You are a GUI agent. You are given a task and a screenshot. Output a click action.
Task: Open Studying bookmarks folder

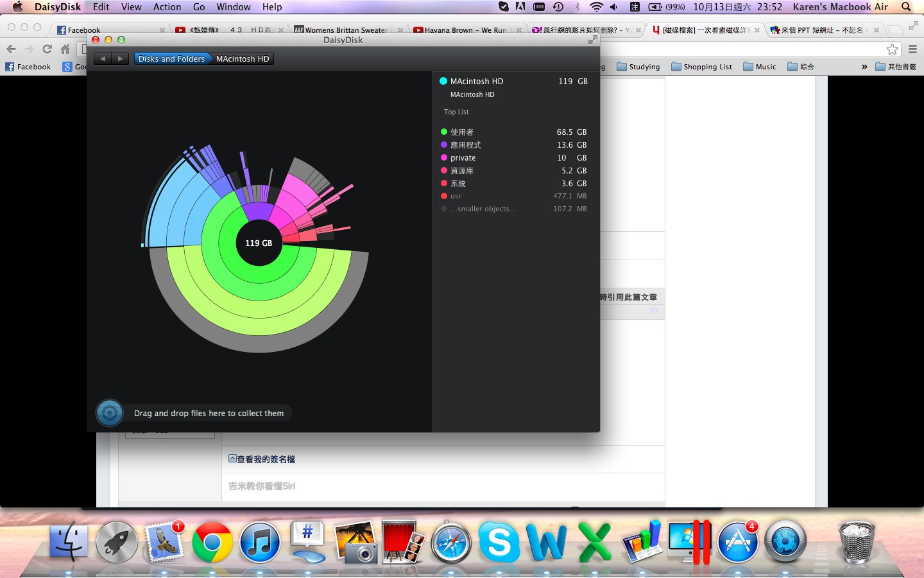pyautogui.click(x=638, y=67)
